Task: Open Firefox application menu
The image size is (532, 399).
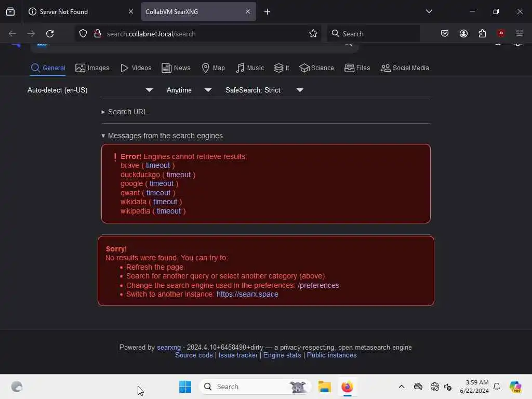Action: pos(520,33)
